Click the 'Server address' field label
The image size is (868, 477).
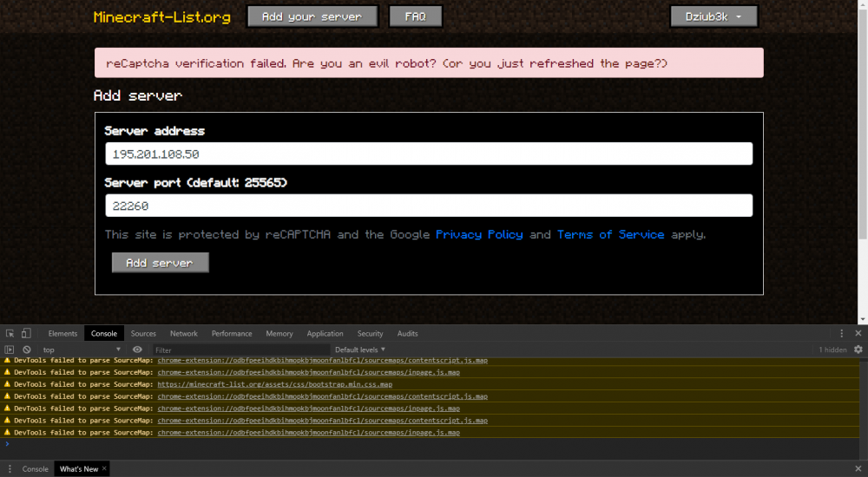click(x=155, y=131)
